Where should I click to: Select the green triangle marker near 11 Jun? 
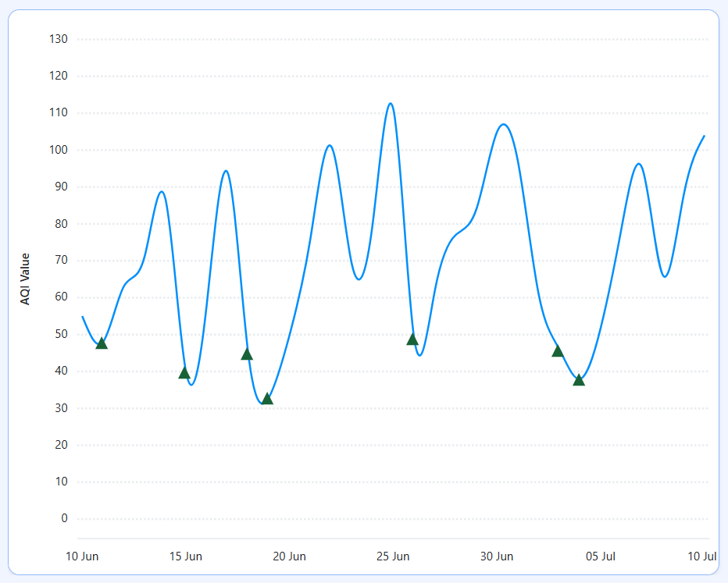[x=101, y=343]
